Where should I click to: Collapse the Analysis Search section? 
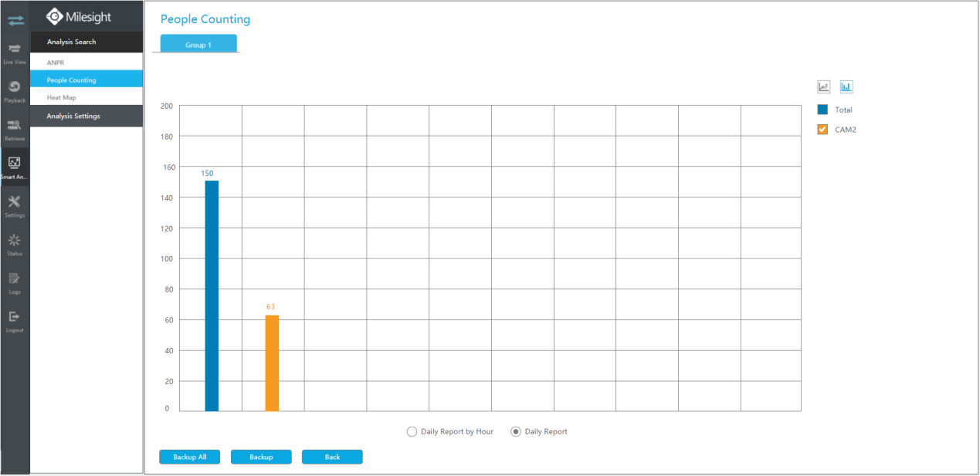[x=86, y=42]
